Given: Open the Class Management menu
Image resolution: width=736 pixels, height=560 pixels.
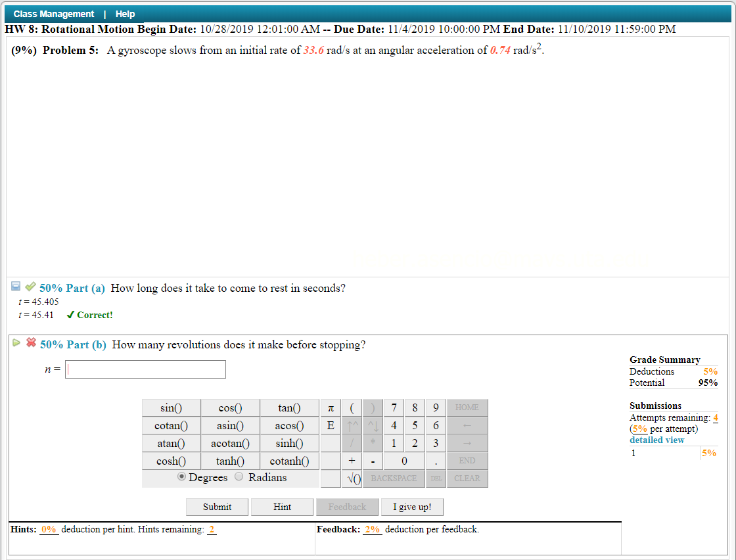Looking at the screenshot, I should coord(53,14).
